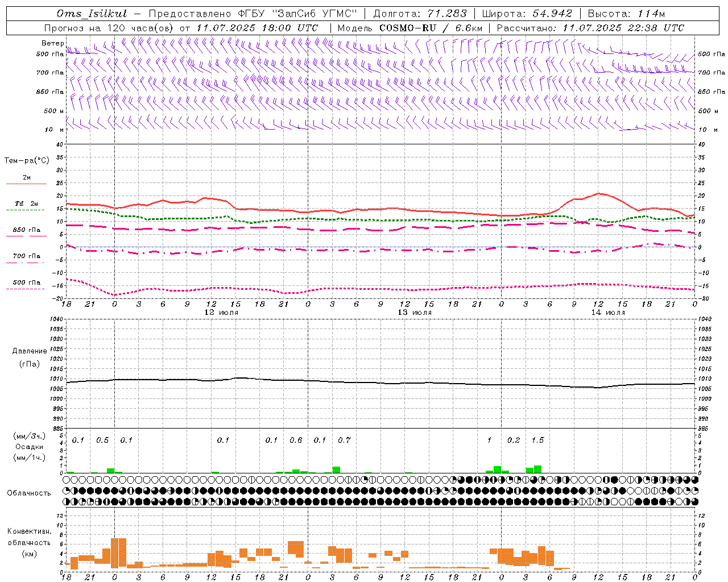Click the 'Долгота: 71.283' longitude field

[x=420, y=14]
